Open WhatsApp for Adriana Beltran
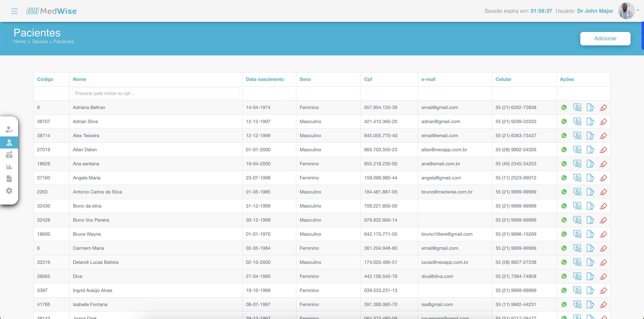Image resolution: width=644 pixels, height=319 pixels. click(x=564, y=107)
